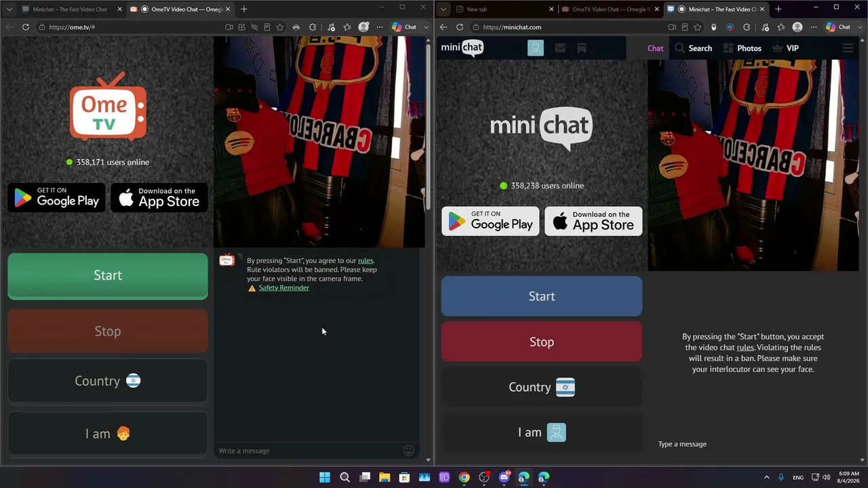This screenshot has width=868, height=488.
Task: Open the VIP tab in Minichat
Action: click(785, 48)
